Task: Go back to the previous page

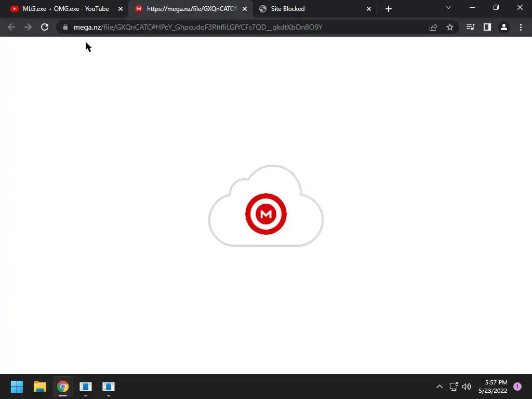Action: 11,27
